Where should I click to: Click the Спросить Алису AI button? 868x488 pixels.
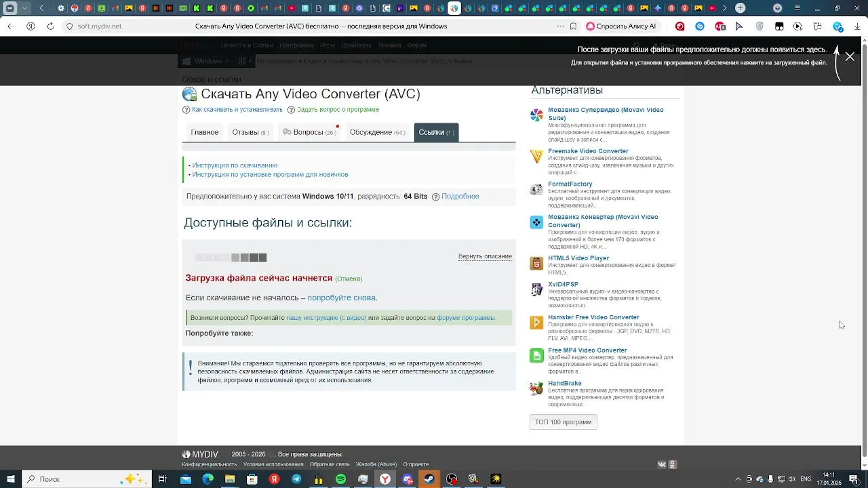621,26
